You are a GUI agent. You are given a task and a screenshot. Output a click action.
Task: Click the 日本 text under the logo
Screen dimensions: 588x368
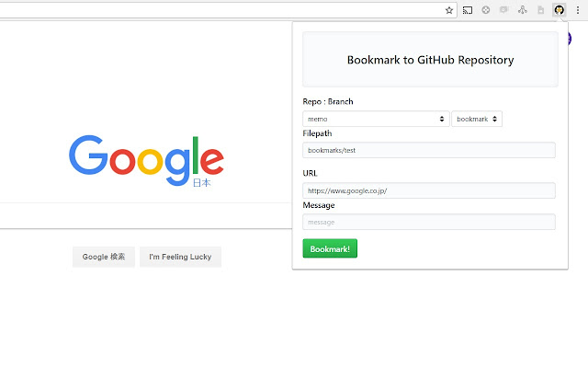tap(202, 183)
